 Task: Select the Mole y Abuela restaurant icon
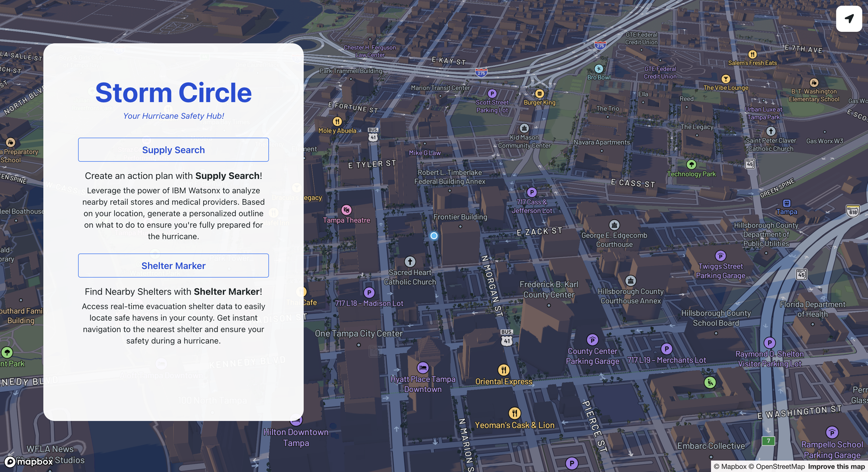[x=337, y=121]
